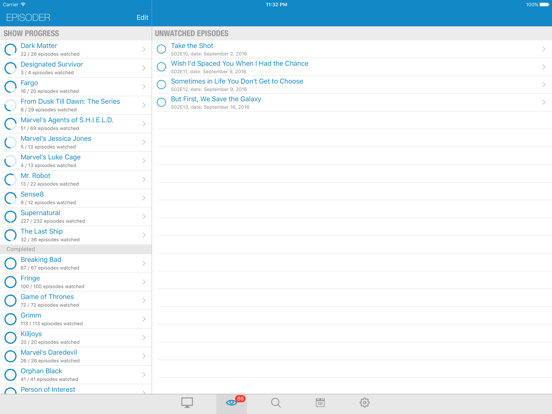
Task: Click Designated Survivor progress circle
Action: [x=10, y=68]
